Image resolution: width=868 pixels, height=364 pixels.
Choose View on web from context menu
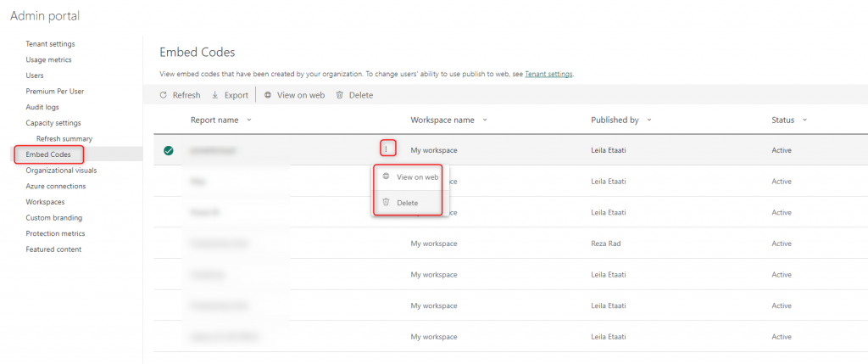coord(417,177)
